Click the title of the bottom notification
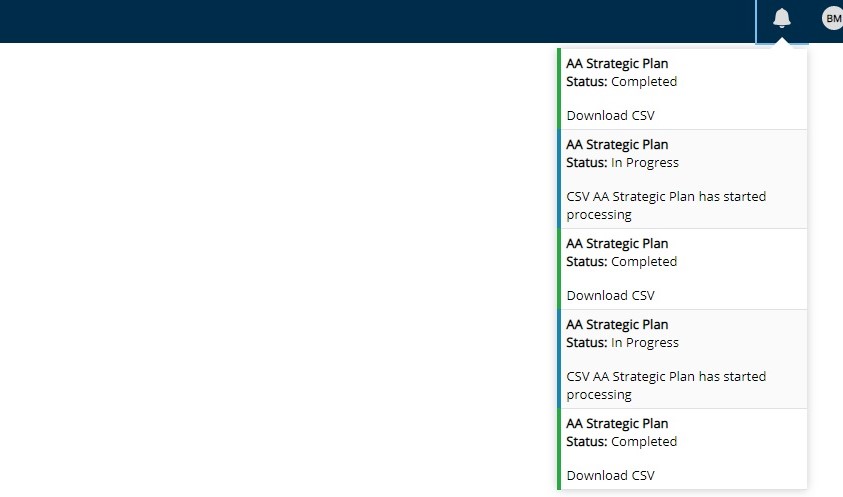The height and width of the screenshot is (497, 843). click(617, 423)
